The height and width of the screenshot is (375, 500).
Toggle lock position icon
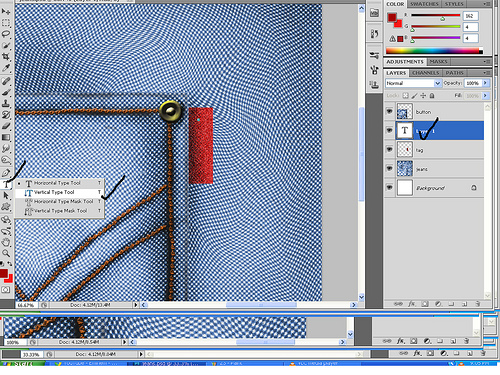tap(423, 96)
